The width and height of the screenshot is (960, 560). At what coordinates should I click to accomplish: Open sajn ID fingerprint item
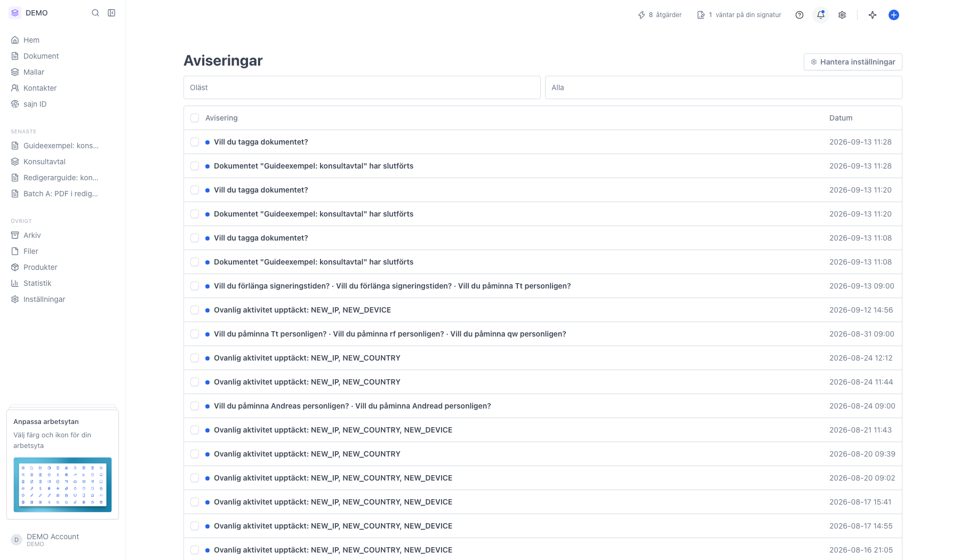pyautogui.click(x=62, y=104)
